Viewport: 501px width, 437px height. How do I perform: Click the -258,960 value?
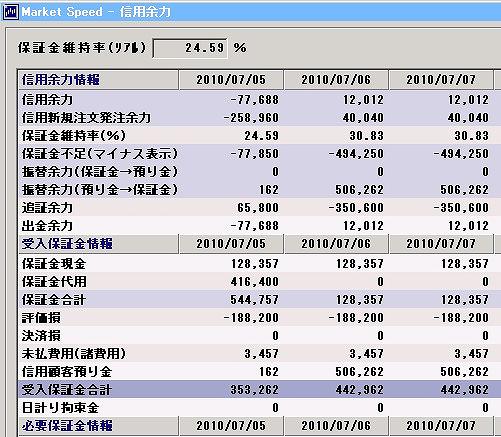251,118
